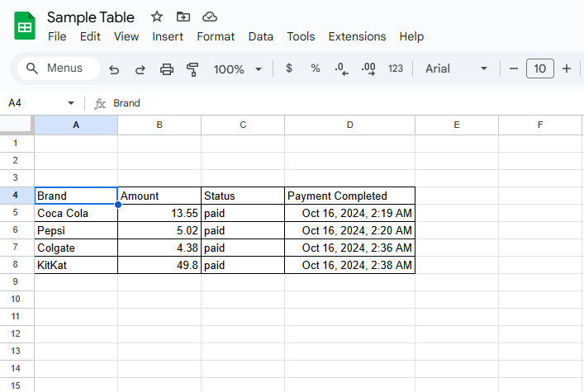The image size is (584, 392).
Task: Select column A header
Action: [x=76, y=125]
